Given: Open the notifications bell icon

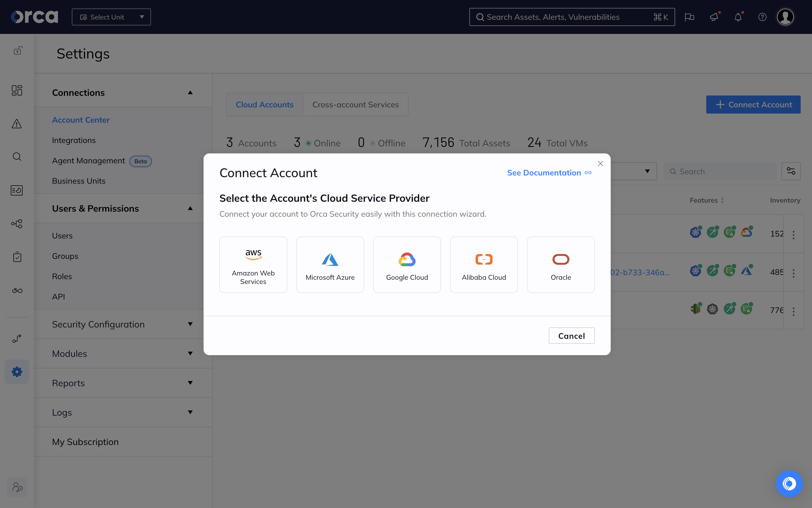Looking at the screenshot, I should click(738, 17).
